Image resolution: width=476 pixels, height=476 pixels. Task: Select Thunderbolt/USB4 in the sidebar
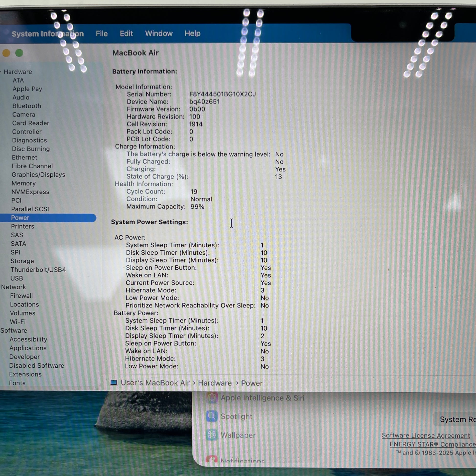coord(38,270)
